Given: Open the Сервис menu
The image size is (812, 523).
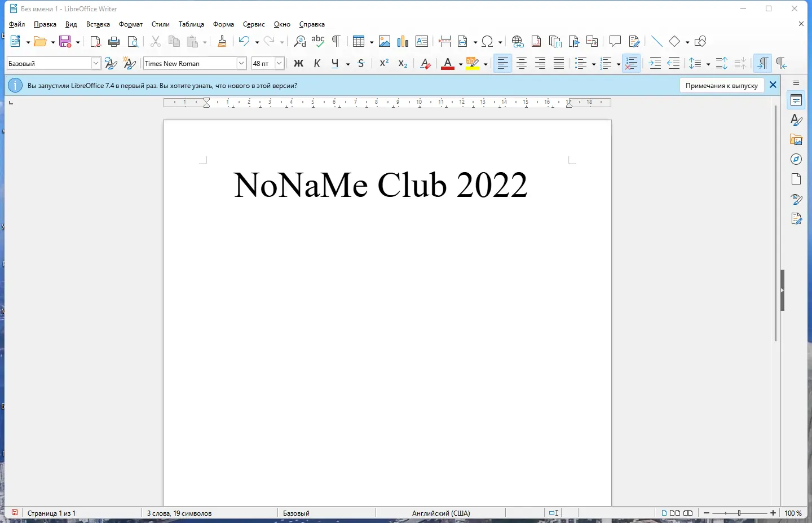Looking at the screenshot, I should 254,24.
